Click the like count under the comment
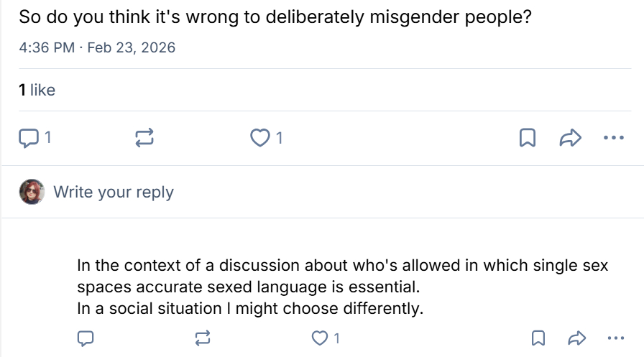Viewport: 644px width, 357px height. pos(336,338)
